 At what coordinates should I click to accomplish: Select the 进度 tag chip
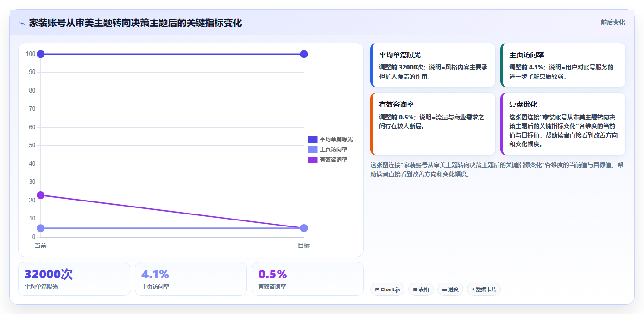click(x=450, y=289)
